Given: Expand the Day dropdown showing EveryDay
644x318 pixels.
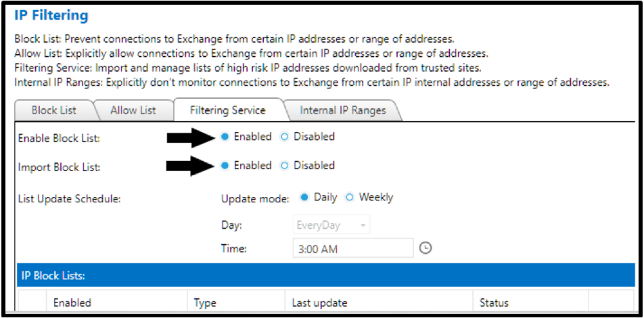Looking at the screenshot, I should [x=331, y=225].
